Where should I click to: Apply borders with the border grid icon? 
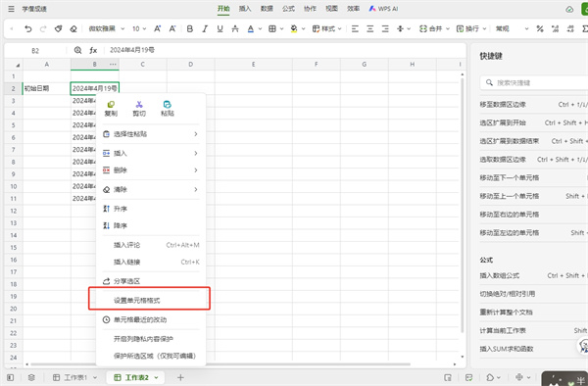(272, 28)
